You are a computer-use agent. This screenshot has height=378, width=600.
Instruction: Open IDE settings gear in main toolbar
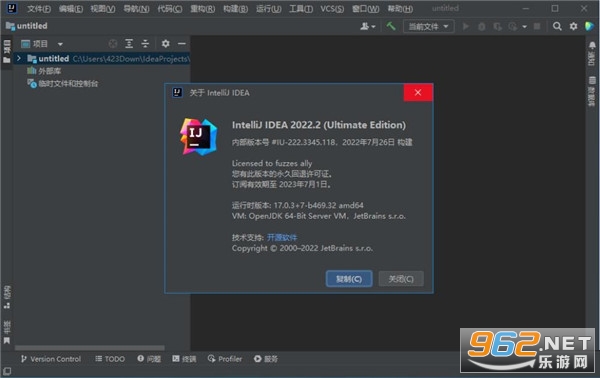click(573, 26)
